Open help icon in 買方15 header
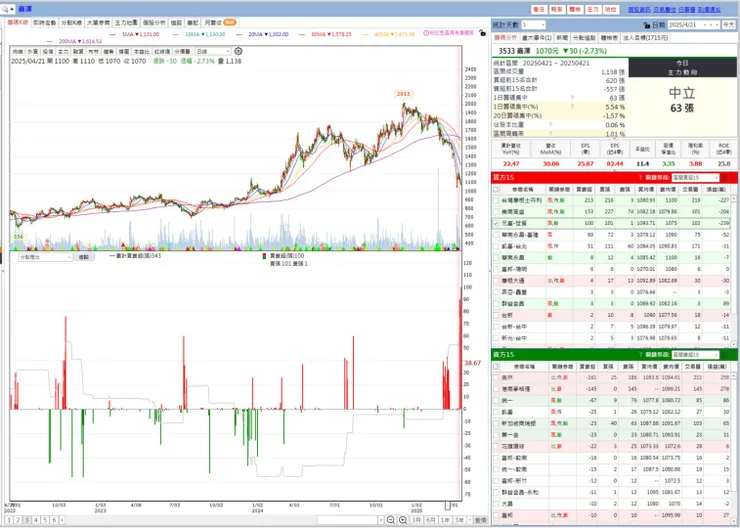Screen dimensions: 740x528 (x=640, y=178)
